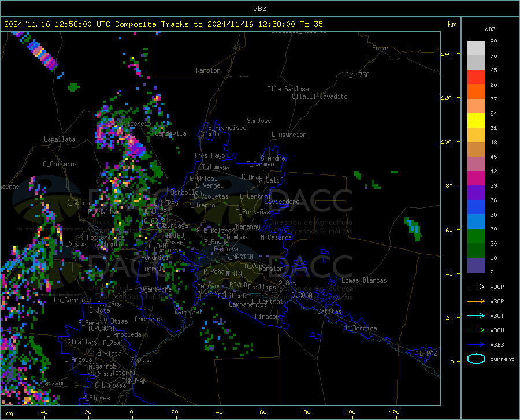The width and height of the screenshot is (520, 420).
Task: Click the 'Encon' map label
Action: [x=381, y=49]
